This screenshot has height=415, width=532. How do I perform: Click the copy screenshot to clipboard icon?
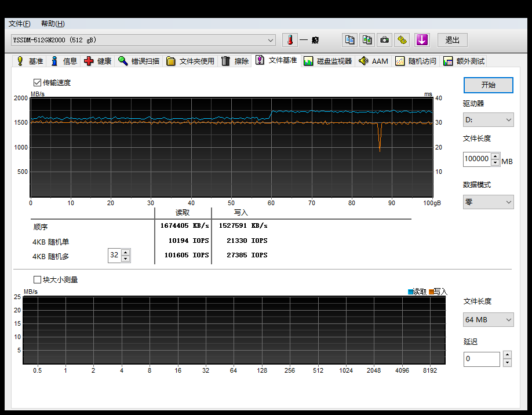367,40
